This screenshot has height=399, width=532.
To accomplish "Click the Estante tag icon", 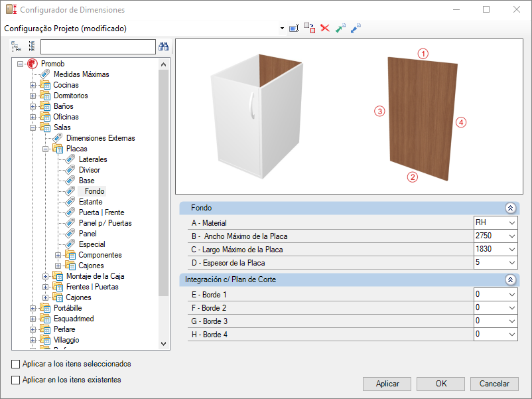I will click(70, 202).
